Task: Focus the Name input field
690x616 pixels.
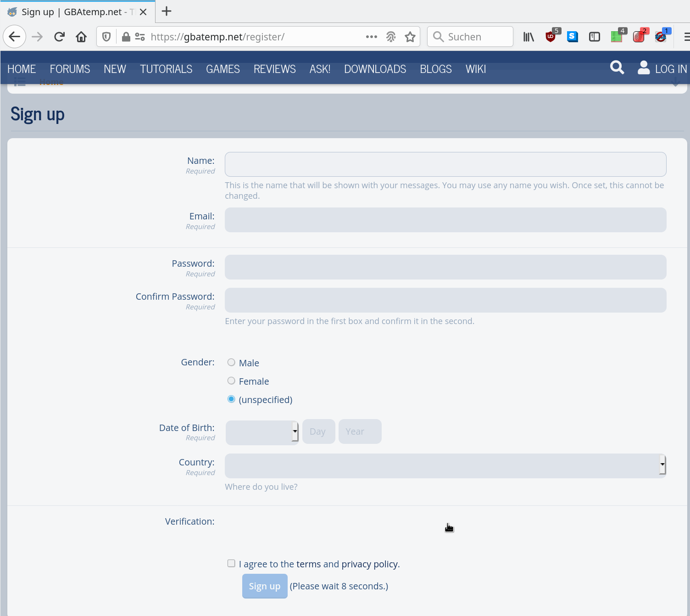Action: pyautogui.click(x=445, y=164)
